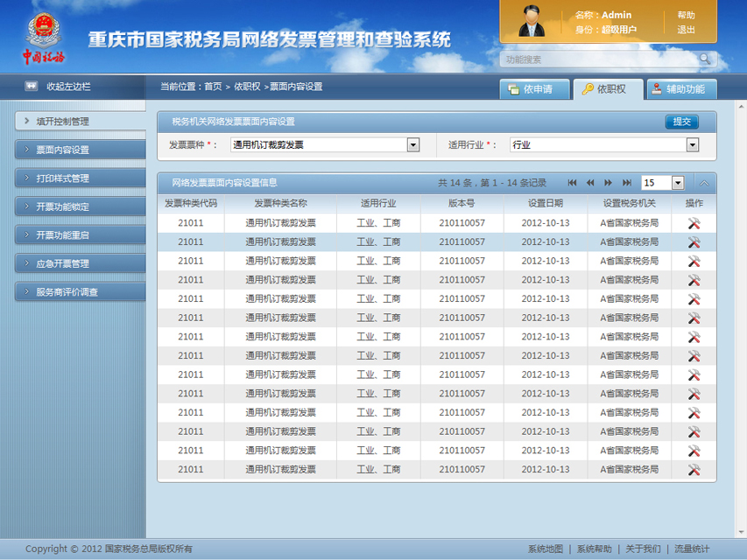This screenshot has width=747, height=560.
Task: Open 服务商评价调查 in the sidebar
Action: click(81, 292)
